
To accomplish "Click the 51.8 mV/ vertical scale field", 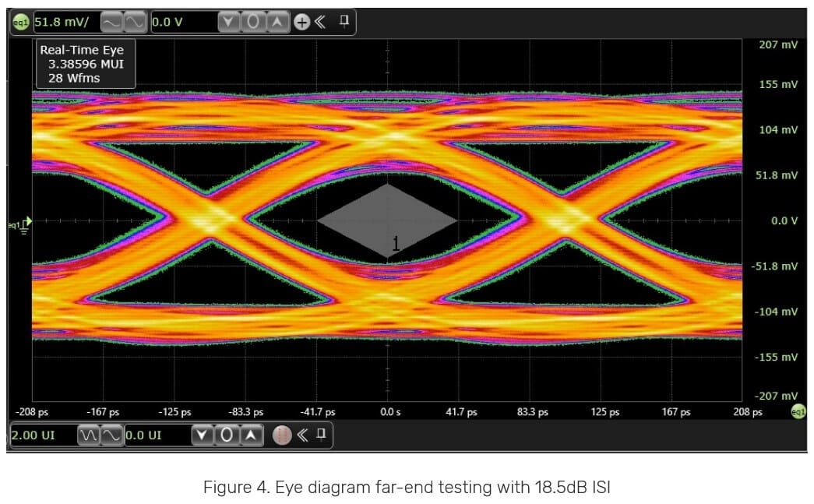I will point(64,22).
